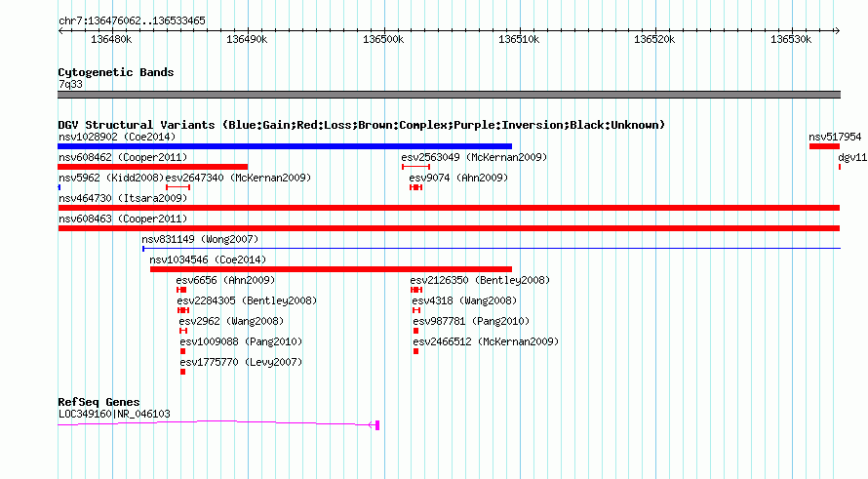The image size is (868, 479).
Task: Open esv2126350 (Bentley2008) label
Action: point(480,280)
